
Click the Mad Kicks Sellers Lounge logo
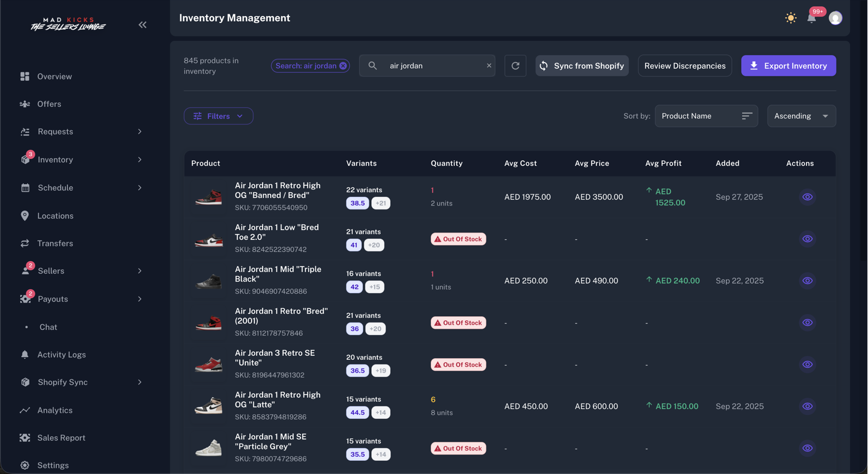(x=68, y=24)
